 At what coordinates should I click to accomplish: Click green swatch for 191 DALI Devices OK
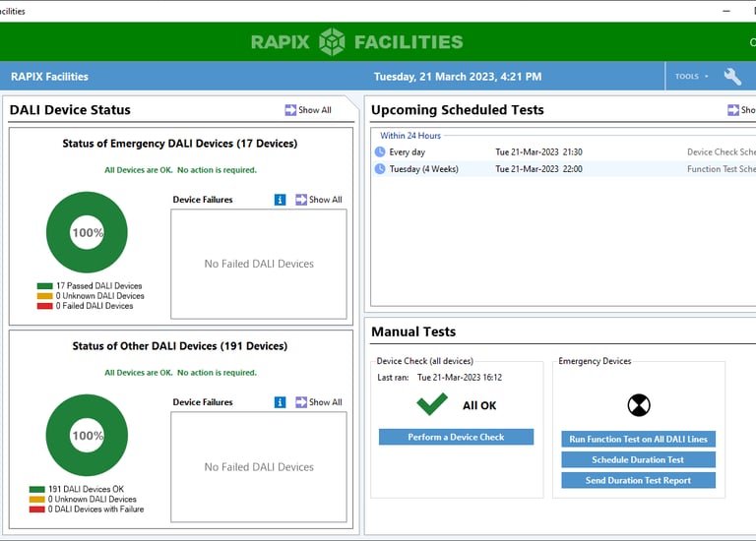37,490
